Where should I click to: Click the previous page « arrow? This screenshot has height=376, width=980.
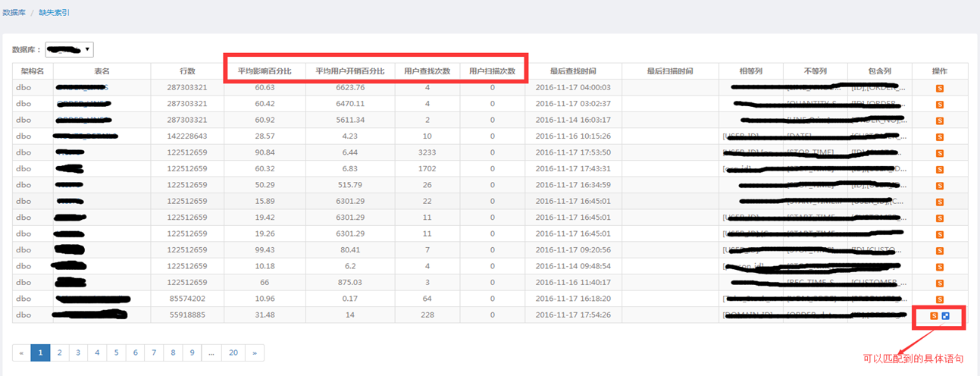(x=21, y=352)
